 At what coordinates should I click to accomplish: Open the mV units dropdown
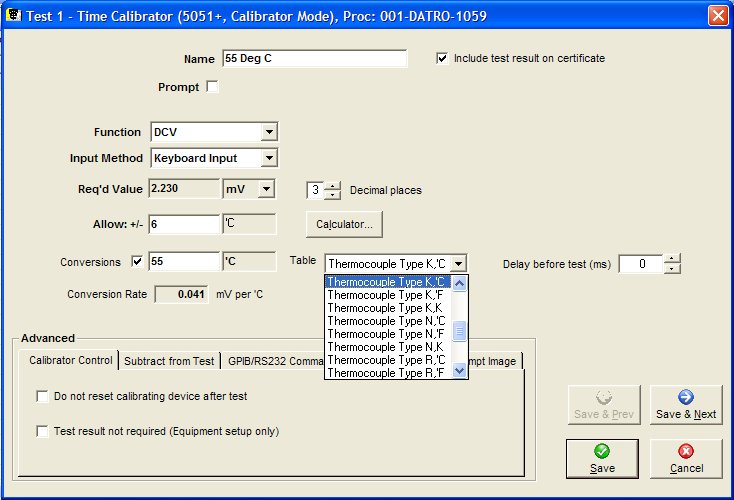tap(266, 189)
